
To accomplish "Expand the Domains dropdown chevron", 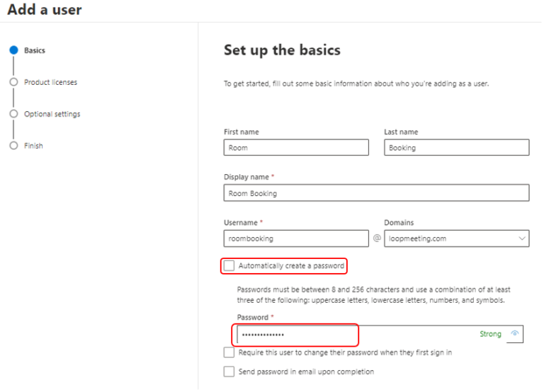I will point(521,238).
